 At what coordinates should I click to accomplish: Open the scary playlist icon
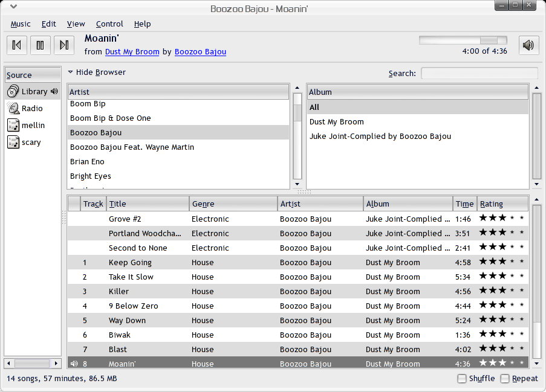tap(13, 143)
